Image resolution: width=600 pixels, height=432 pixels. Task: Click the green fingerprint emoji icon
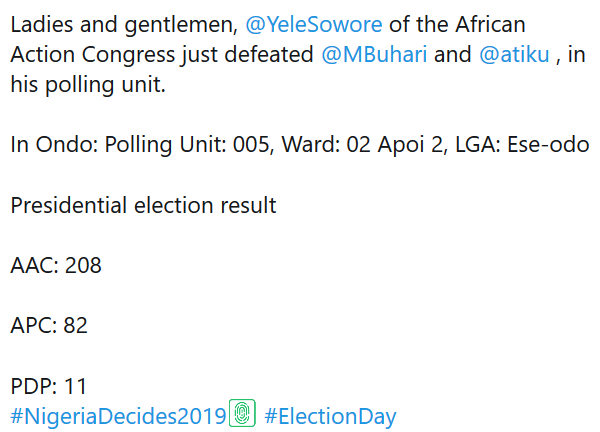pyautogui.click(x=243, y=413)
